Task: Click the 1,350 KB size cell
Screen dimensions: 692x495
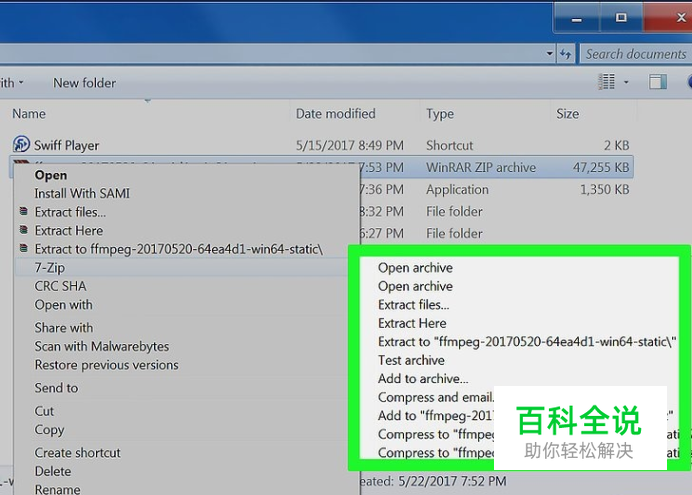Action: [x=605, y=190]
